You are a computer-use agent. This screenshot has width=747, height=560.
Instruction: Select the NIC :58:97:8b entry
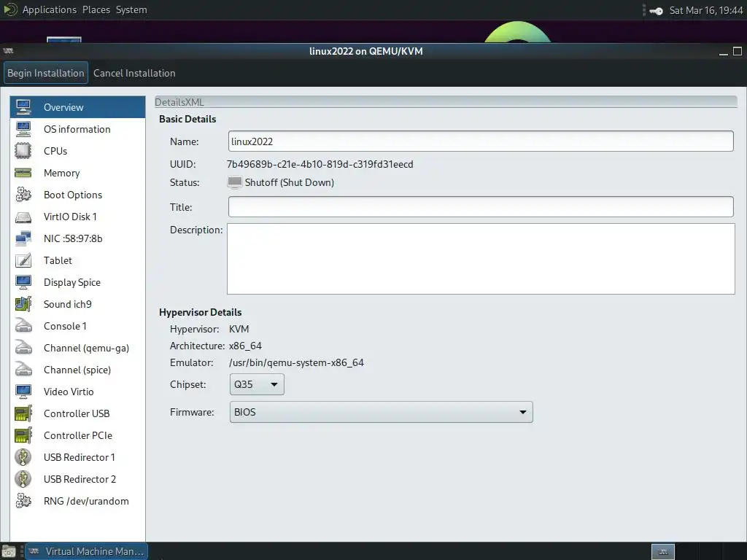tap(77, 238)
